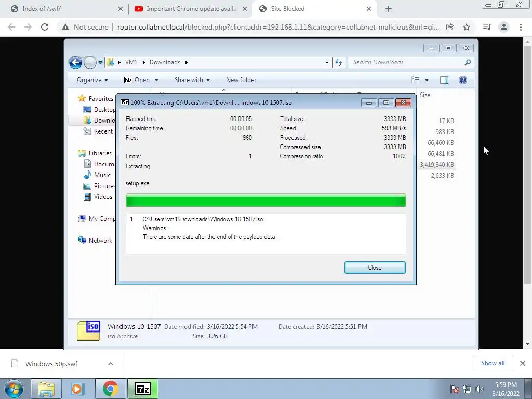532x399 pixels.
Task: Select the Pictures library
Action: [100, 186]
